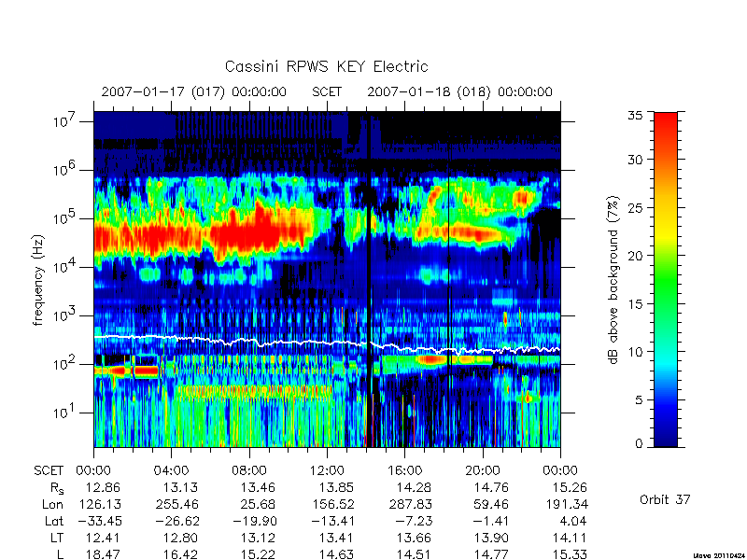Click Rs value 13.13
747x560 pixels.
click(x=180, y=487)
